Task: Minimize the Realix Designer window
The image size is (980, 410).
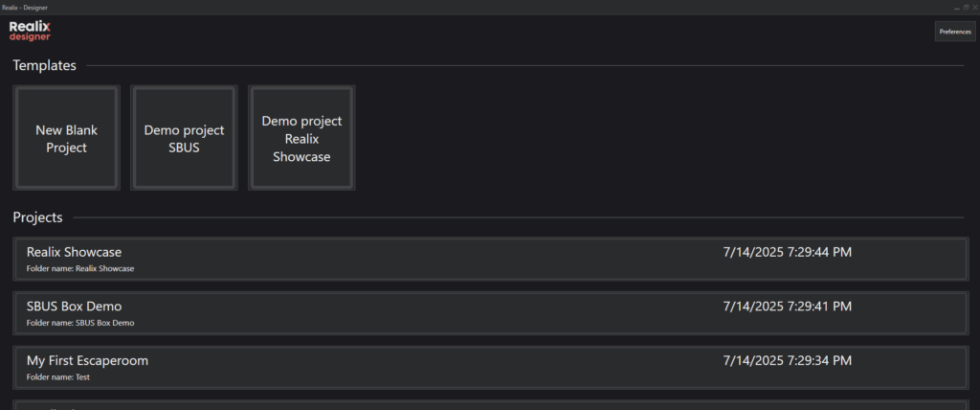Action: (x=956, y=7)
